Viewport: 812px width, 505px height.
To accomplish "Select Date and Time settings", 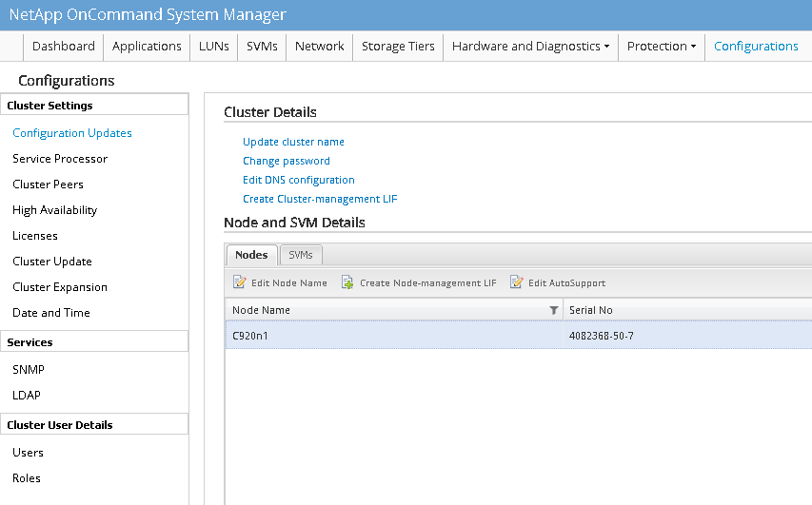I will click(x=51, y=313).
